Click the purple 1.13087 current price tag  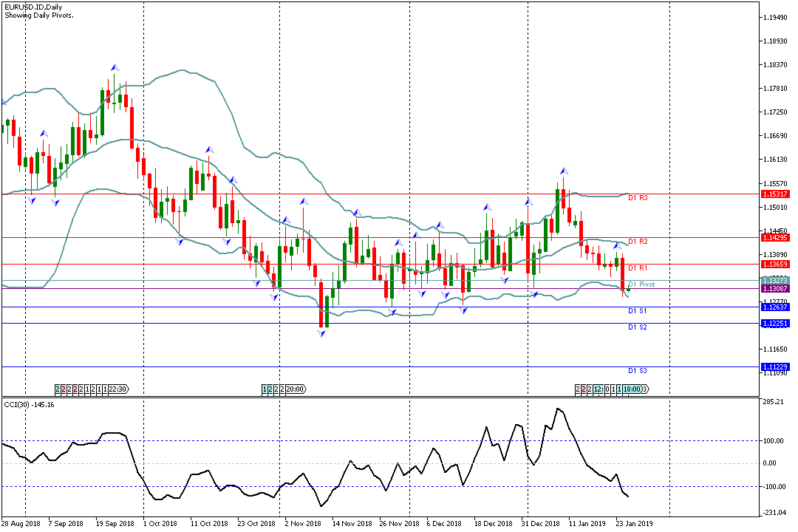tap(777, 289)
